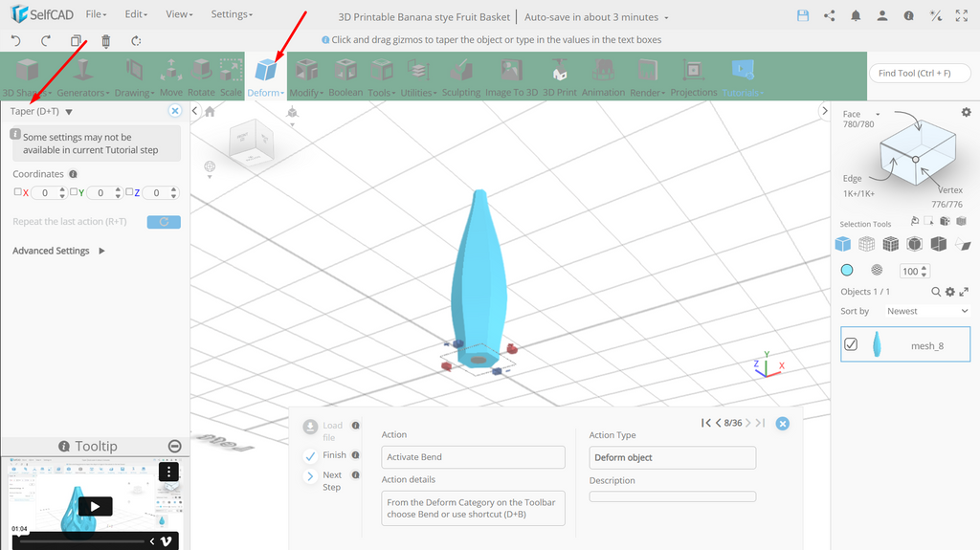Play the tooltip tutorial video
980x550 pixels.
(95, 506)
